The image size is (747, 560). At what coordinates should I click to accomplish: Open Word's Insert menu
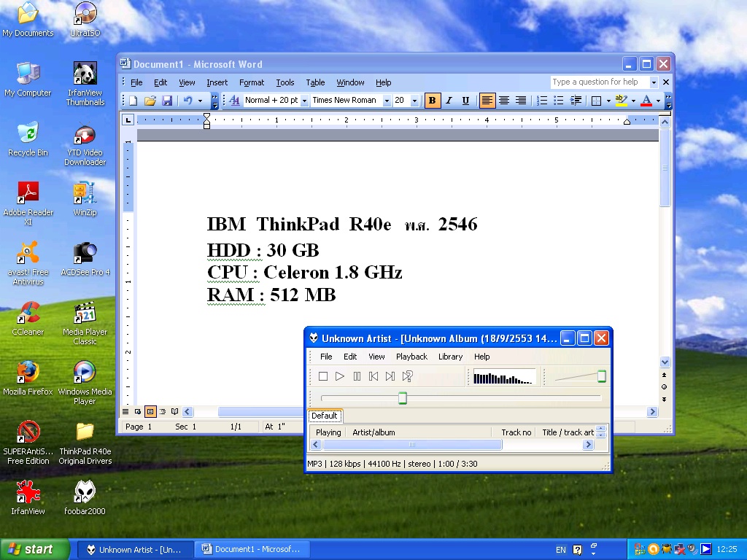pyautogui.click(x=217, y=82)
